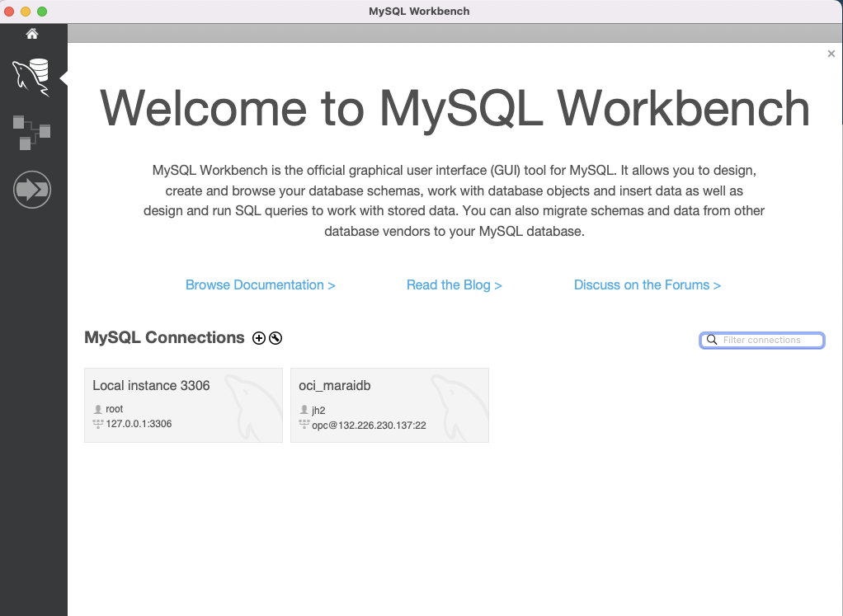Click the root user text
Viewport: 843px width, 616px height.
[x=115, y=409]
